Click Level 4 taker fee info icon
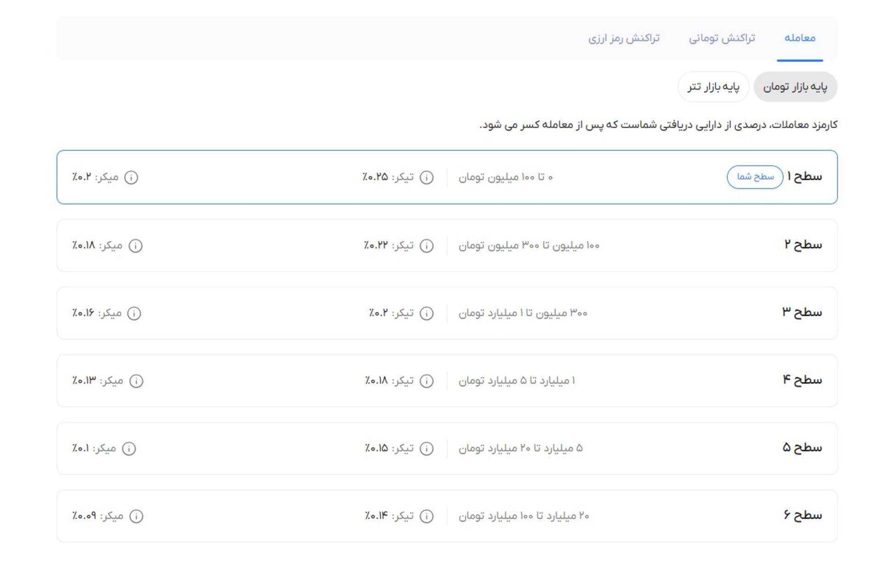The image size is (882, 588). click(x=426, y=381)
